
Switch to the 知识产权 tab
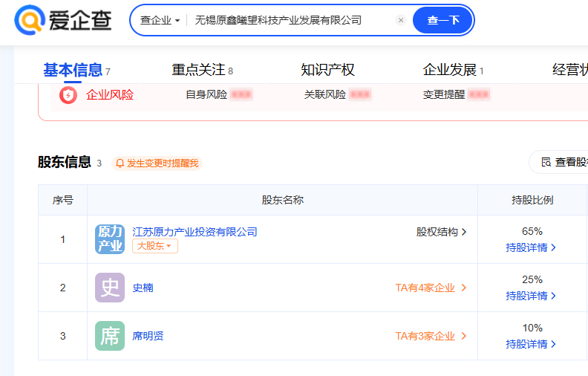click(x=327, y=70)
